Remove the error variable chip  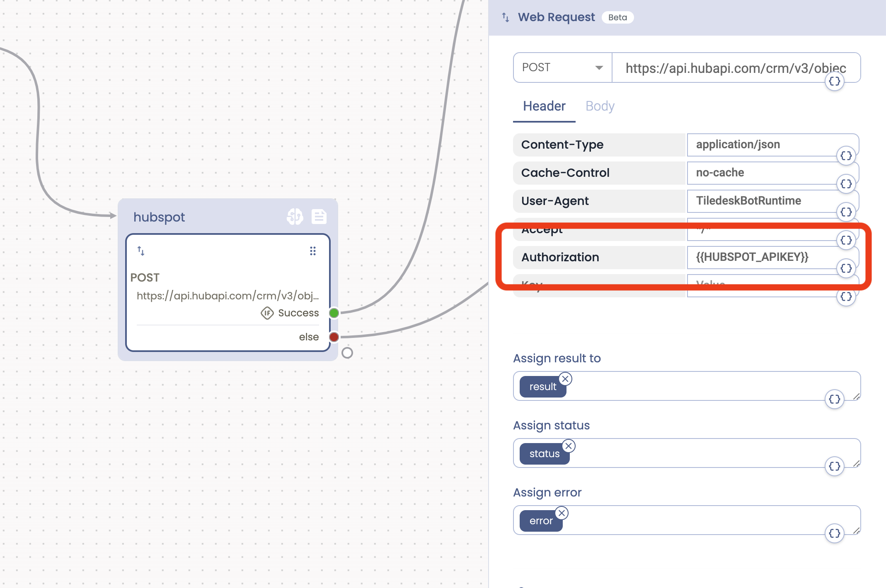pyautogui.click(x=562, y=513)
